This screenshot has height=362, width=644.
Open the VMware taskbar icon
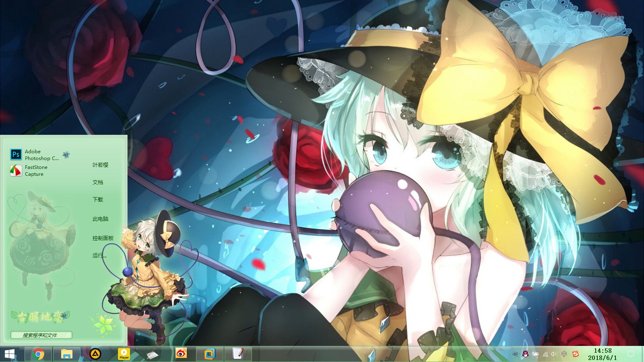pyautogui.click(x=210, y=354)
